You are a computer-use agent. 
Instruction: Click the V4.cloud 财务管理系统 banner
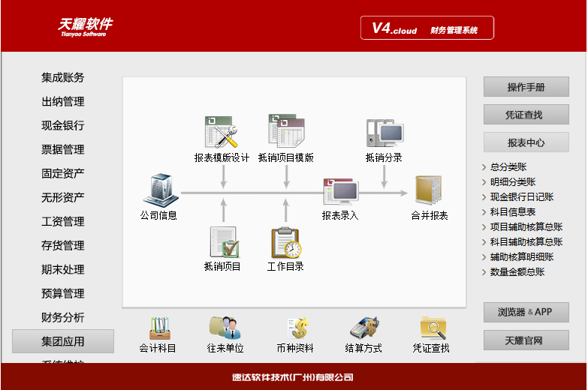427,28
